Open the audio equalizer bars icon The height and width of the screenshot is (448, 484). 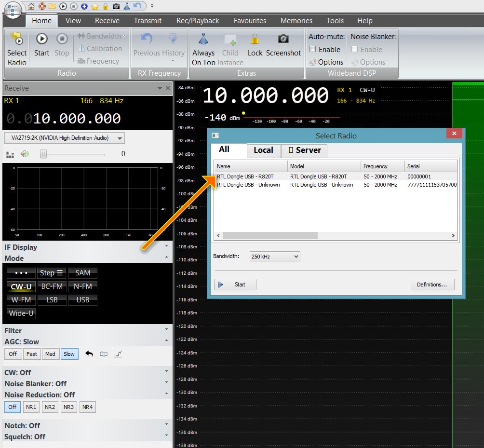pyautogui.click(x=10, y=154)
